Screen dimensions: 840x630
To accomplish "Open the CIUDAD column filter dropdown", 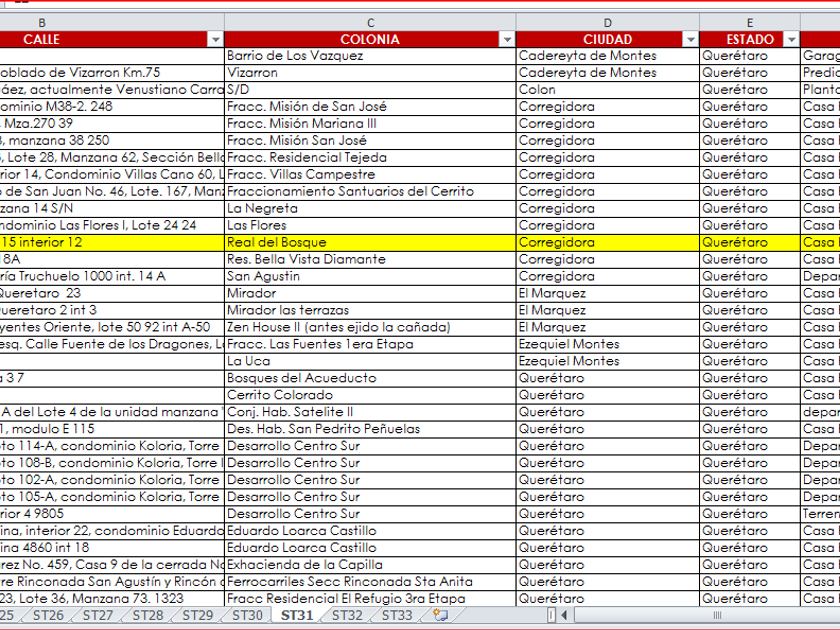I will tap(691, 40).
